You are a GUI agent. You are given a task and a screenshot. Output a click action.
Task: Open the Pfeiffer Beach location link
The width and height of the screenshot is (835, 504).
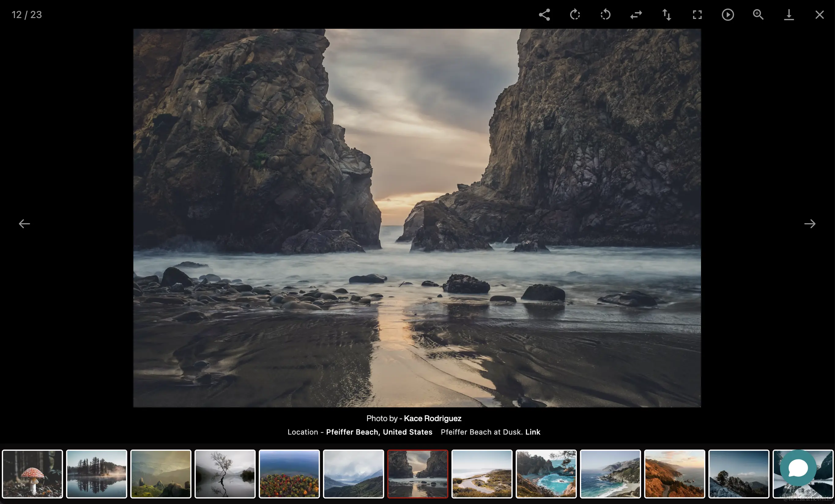[x=379, y=432]
